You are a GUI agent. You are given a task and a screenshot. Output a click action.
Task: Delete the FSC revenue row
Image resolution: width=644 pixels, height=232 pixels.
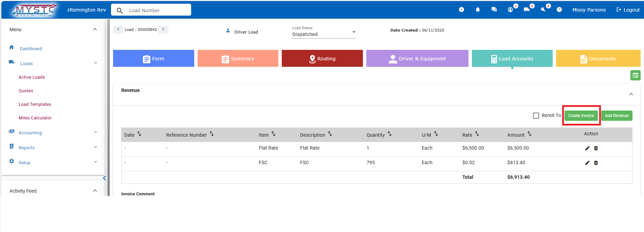coord(596,163)
